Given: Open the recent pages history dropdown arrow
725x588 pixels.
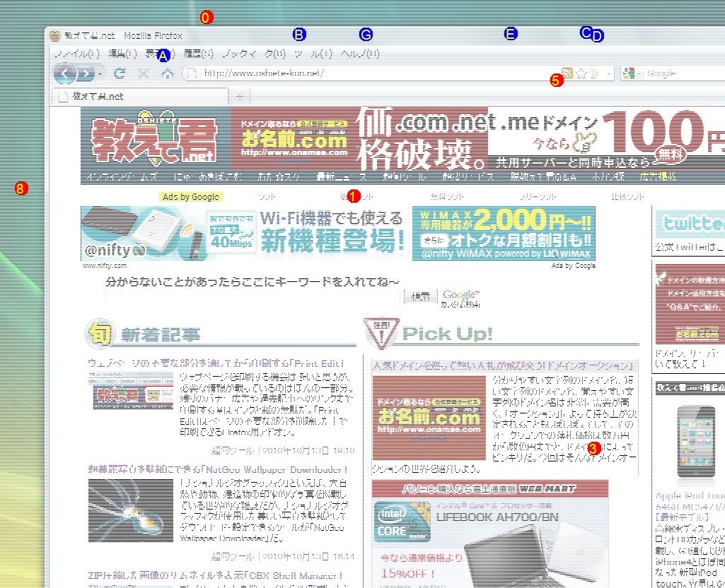Looking at the screenshot, I should 100,73.
